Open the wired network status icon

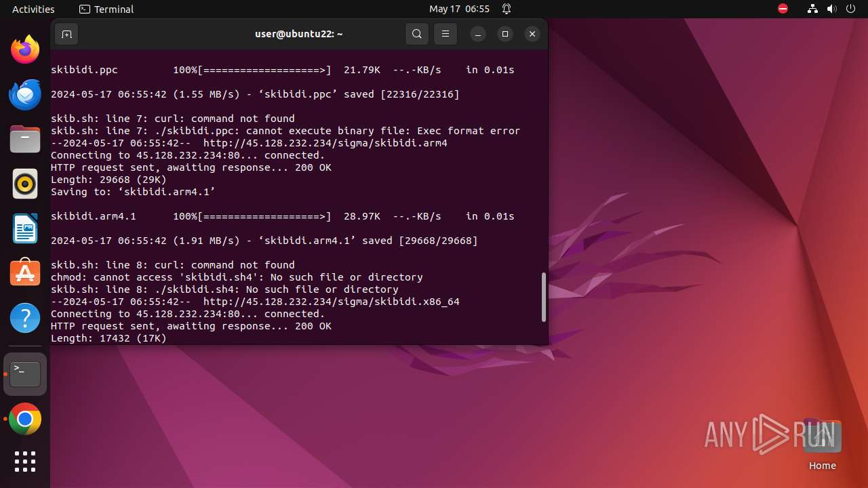(813, 9)
